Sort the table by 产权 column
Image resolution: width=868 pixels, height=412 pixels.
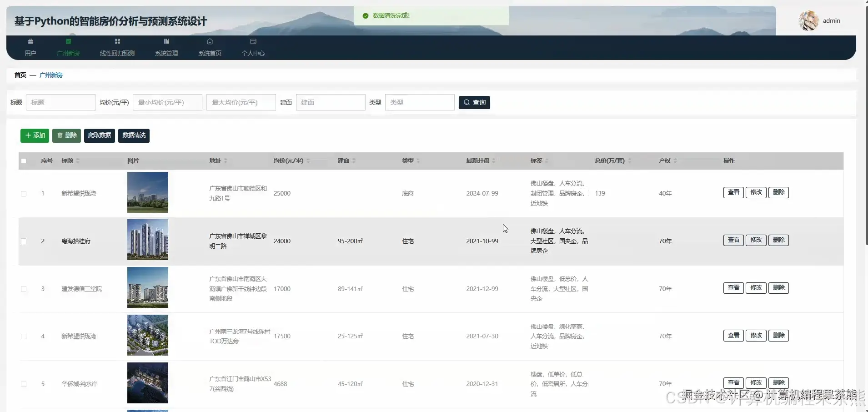pos(675,161)
